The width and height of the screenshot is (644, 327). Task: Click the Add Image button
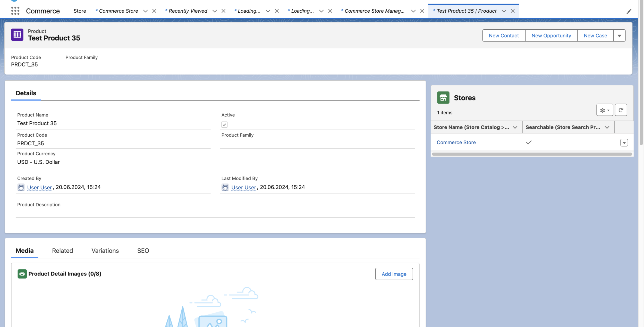[394, 274]
